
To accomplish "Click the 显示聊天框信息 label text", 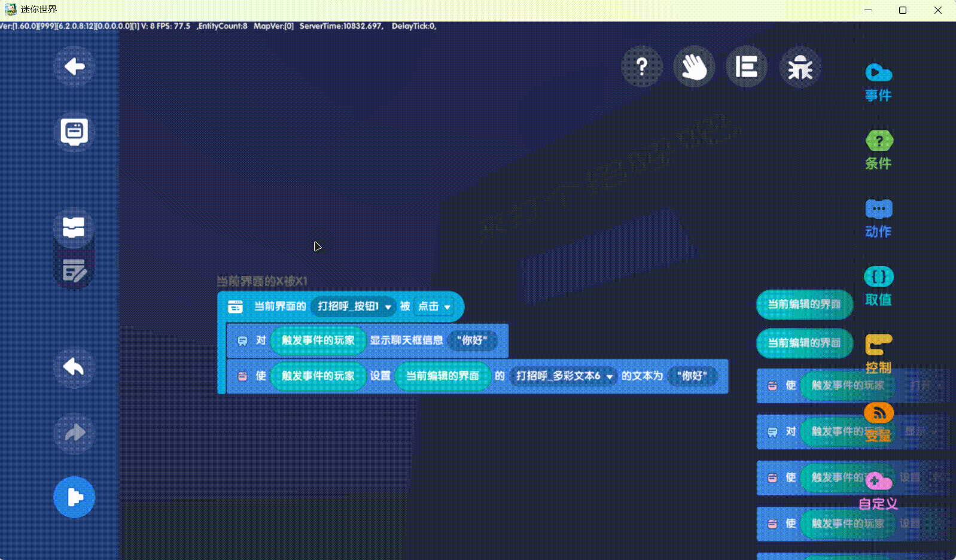I will point(406,340).
